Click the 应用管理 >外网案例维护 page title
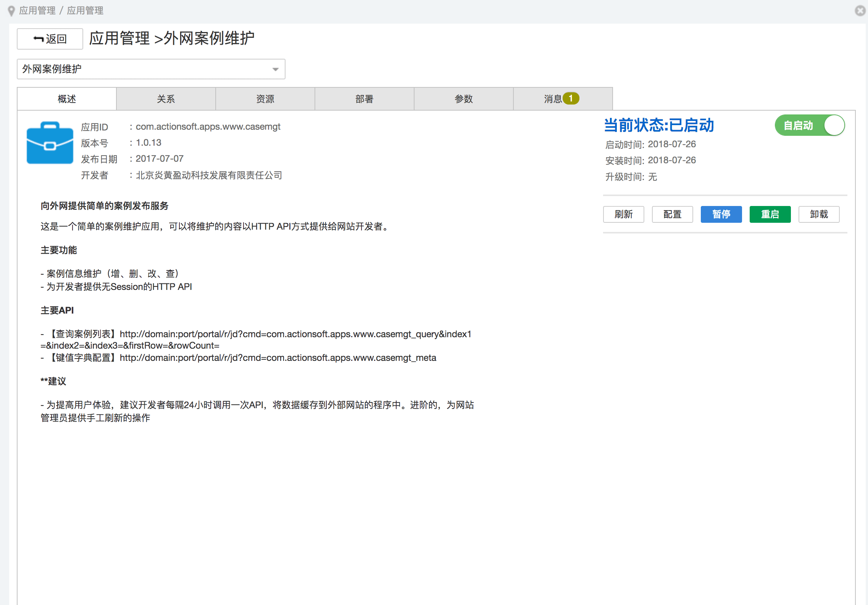The height and width of the screenshot is (605, 868). click(x=172, y=38)
